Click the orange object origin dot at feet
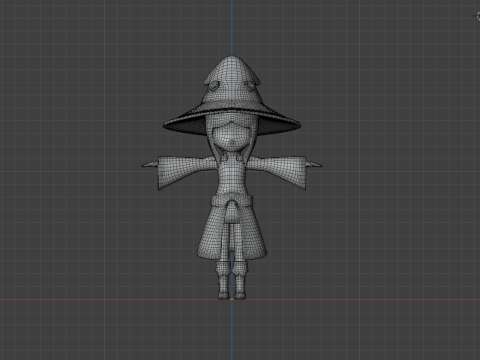 click(232, 299)
